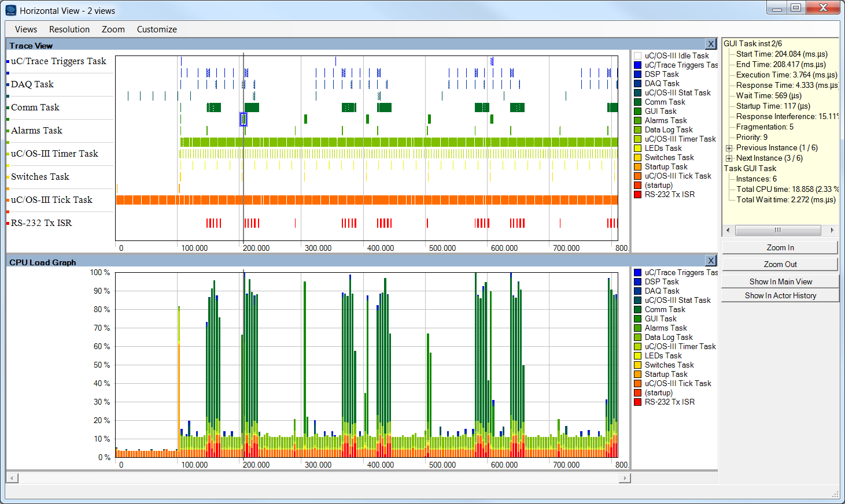Screen dimensions: 845x504
Task: Expand Previous Instance (1 / 6) node
Action: pyautogui.click(x=729, y=148)
